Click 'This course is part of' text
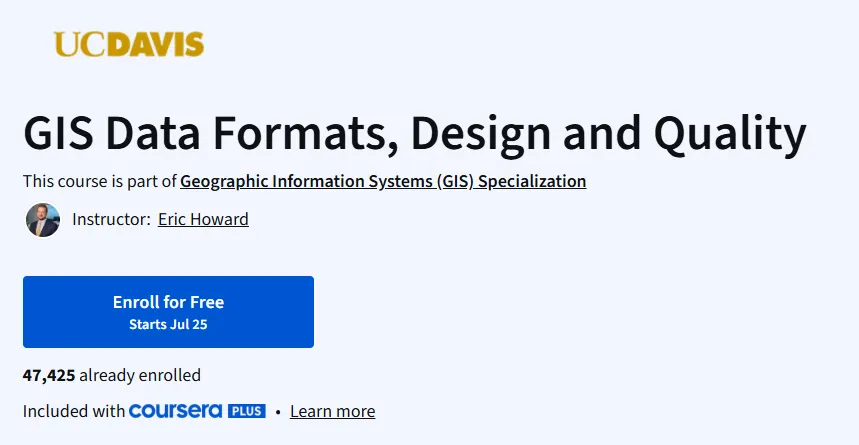 pyautogui.click(x=100, y=181)
